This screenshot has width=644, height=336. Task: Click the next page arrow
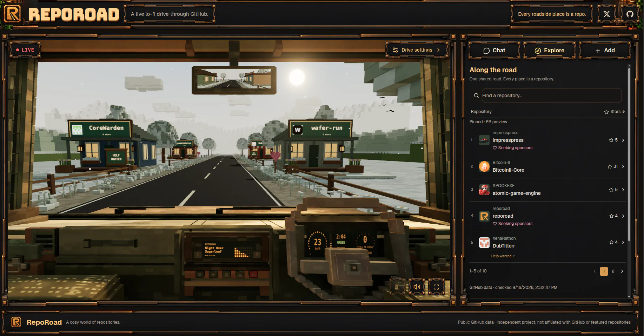[x=622, y=271]
